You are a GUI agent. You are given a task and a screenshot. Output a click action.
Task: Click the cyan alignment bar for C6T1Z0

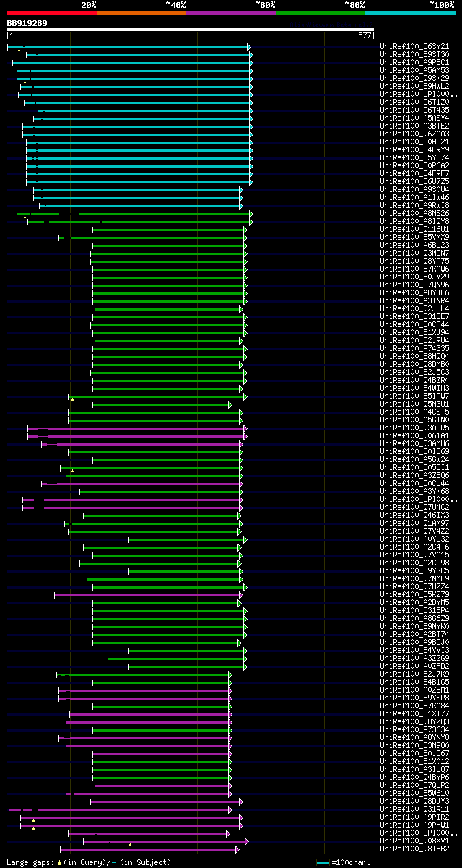tap(138, 103)
